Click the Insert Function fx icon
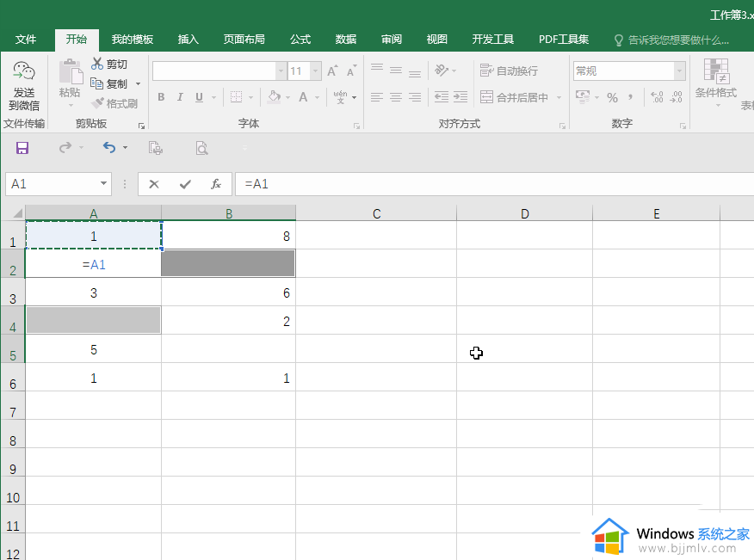The image size is (754, 560). click(216, 184)
